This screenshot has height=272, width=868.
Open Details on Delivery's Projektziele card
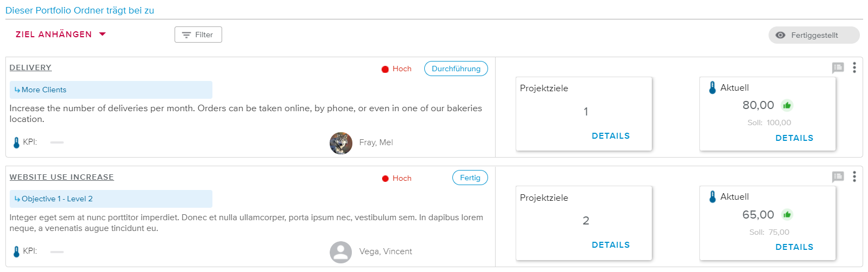coord(610,136)
